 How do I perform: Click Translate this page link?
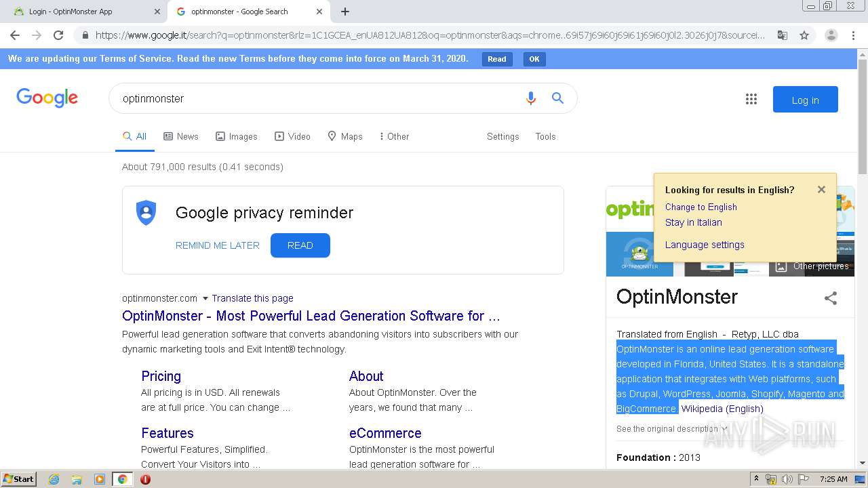point(252,298)
